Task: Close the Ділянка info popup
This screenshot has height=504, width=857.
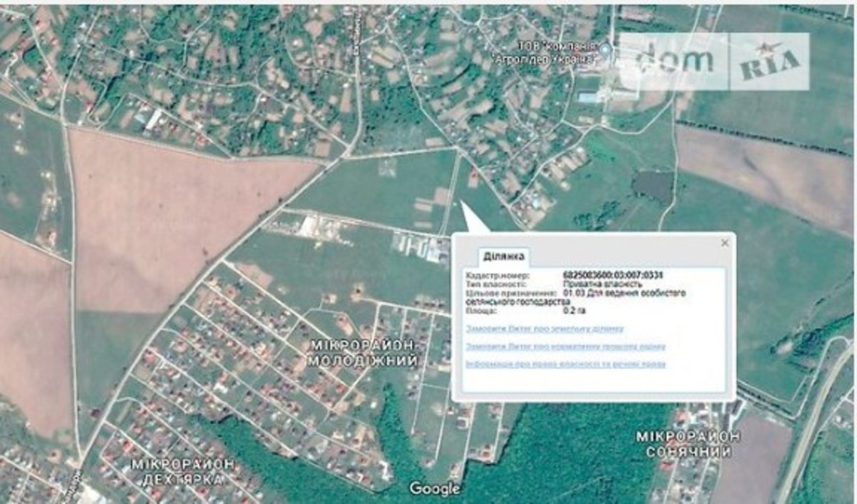Action: tap(725, 243)
